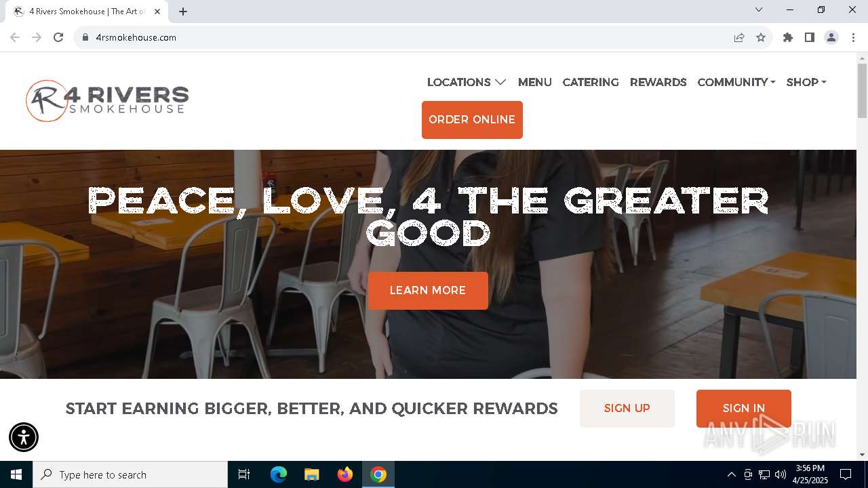Open the Menu navigation item
Image resolution: width=868 pixels, height=488 pixels.
point(535,82)
